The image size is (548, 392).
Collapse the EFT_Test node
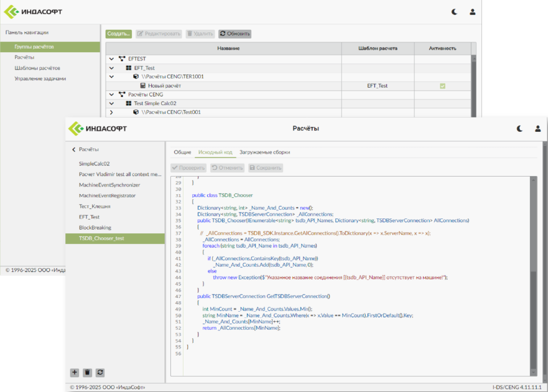coord(111,68)
